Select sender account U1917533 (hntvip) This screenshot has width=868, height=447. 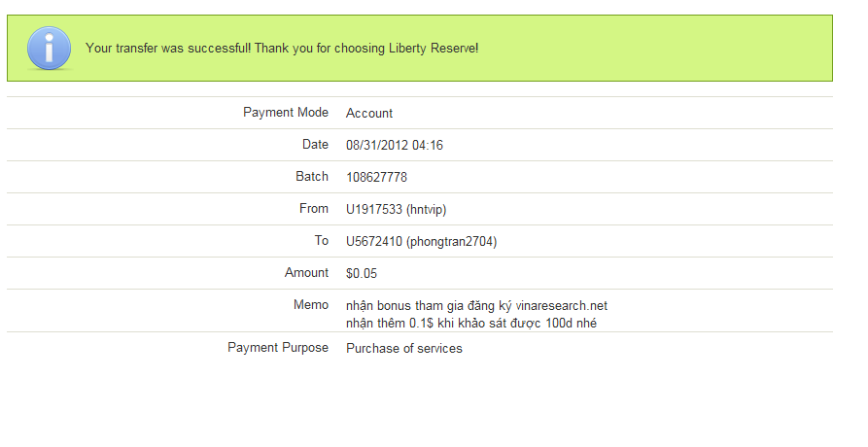coord(397,210)
